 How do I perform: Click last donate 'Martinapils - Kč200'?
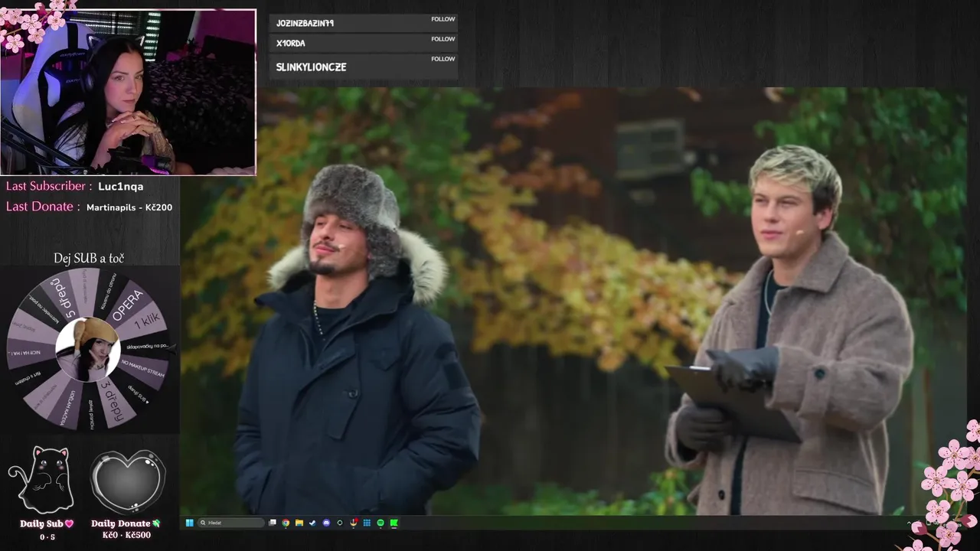pyautogui.click(x=129, y=207)
